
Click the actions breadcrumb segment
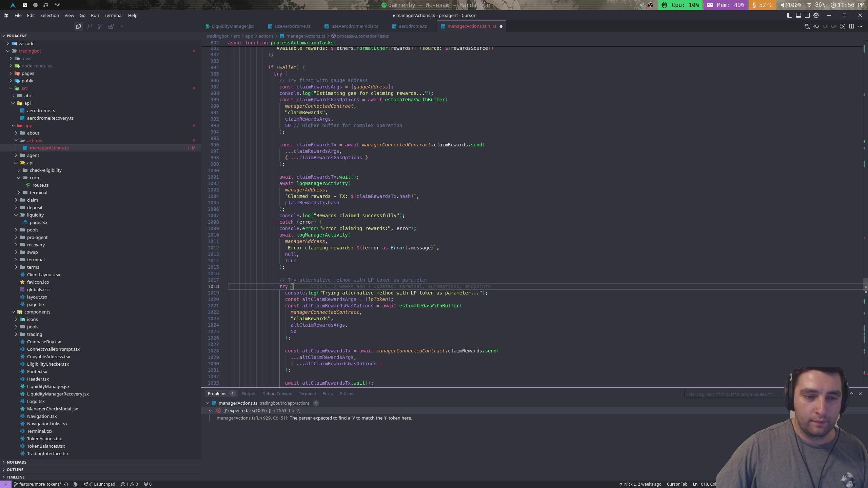pos(266,36)
